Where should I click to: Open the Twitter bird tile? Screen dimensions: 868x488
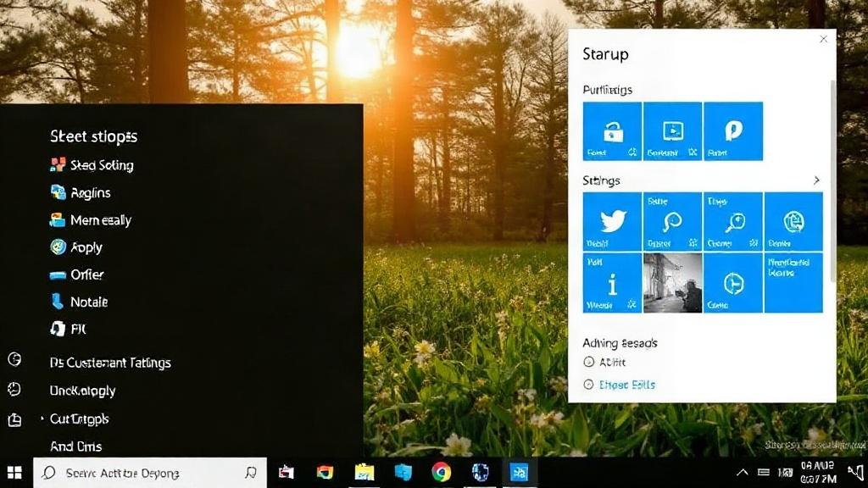point(612,221)
